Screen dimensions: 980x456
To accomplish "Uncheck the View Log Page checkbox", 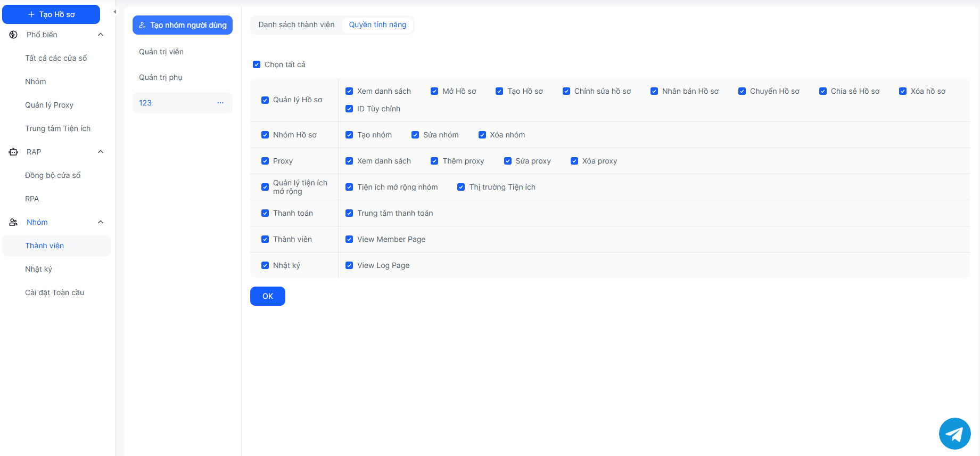I will point(349,265).
